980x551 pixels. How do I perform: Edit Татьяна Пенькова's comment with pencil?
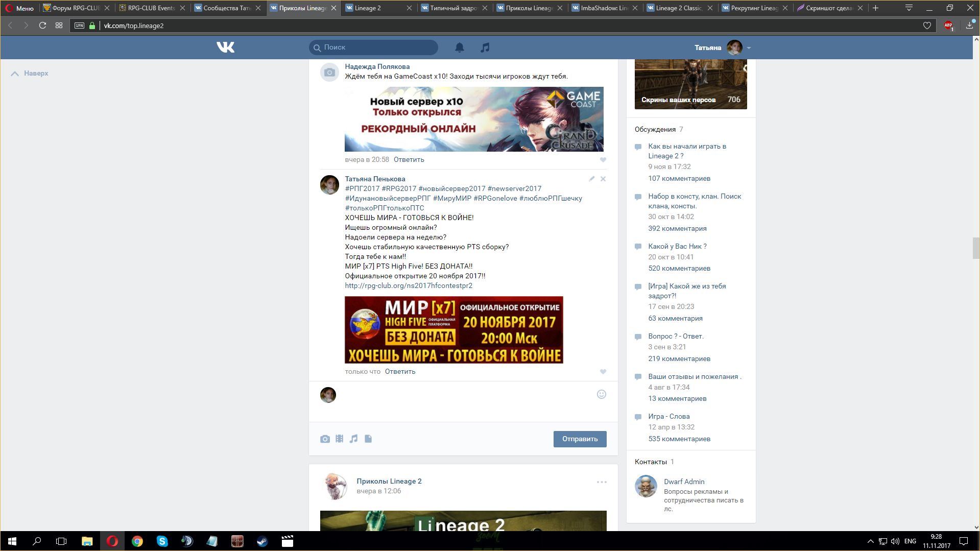click(591, 179)
